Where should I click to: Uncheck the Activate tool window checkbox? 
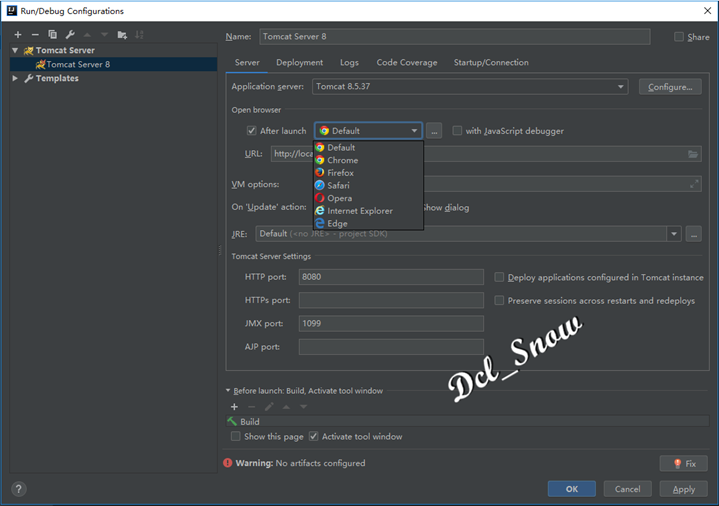point(314,436)
